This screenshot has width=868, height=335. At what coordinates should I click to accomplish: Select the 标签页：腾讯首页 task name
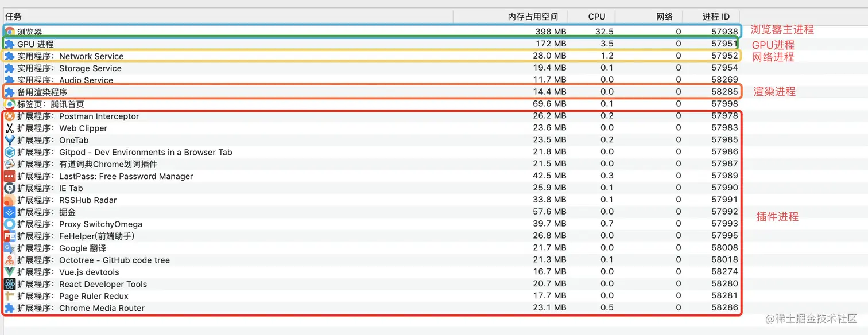point(51,104)
